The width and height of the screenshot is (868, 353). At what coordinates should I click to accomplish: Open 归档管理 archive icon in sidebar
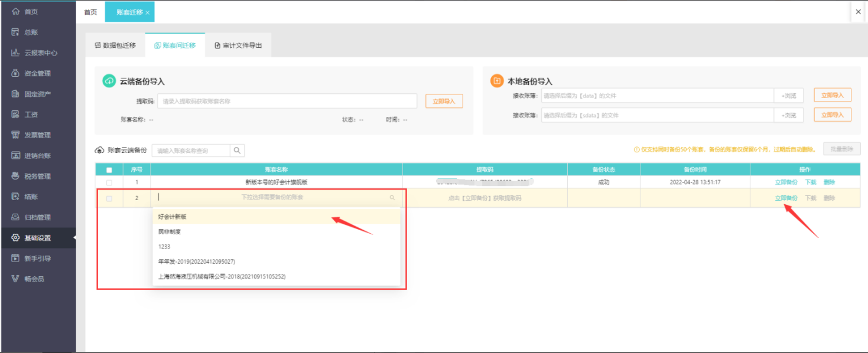click(x=16, y=217)
